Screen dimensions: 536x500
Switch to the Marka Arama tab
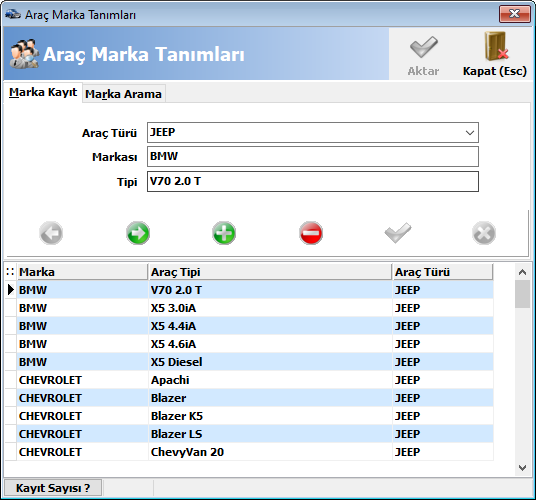pos(123,94)
